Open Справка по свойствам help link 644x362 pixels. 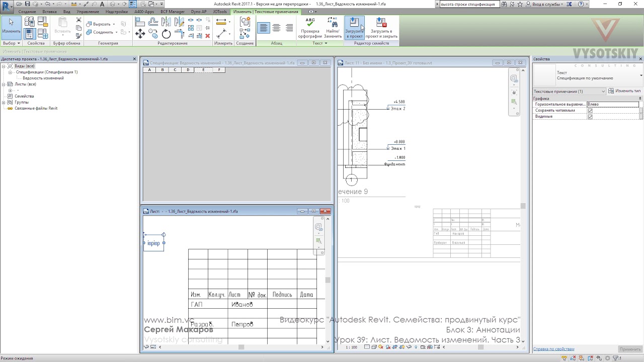(553, 349)
